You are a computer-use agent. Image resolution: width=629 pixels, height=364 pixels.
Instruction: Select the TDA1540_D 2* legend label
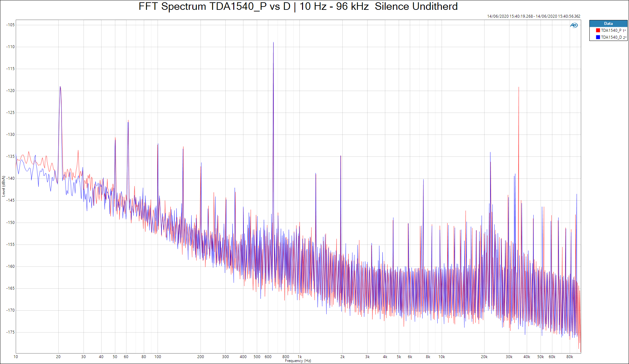click(x=613, y=37)
